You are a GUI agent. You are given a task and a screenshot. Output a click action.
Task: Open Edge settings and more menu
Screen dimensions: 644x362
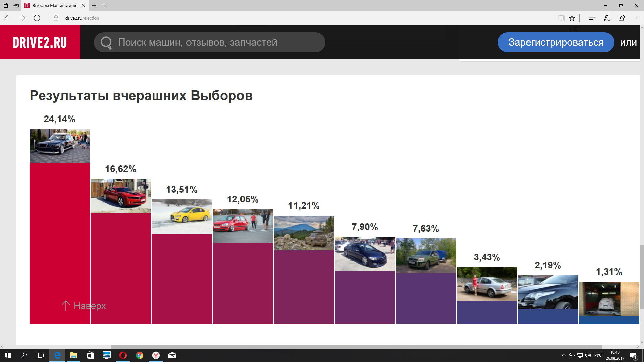click(636, 18)
